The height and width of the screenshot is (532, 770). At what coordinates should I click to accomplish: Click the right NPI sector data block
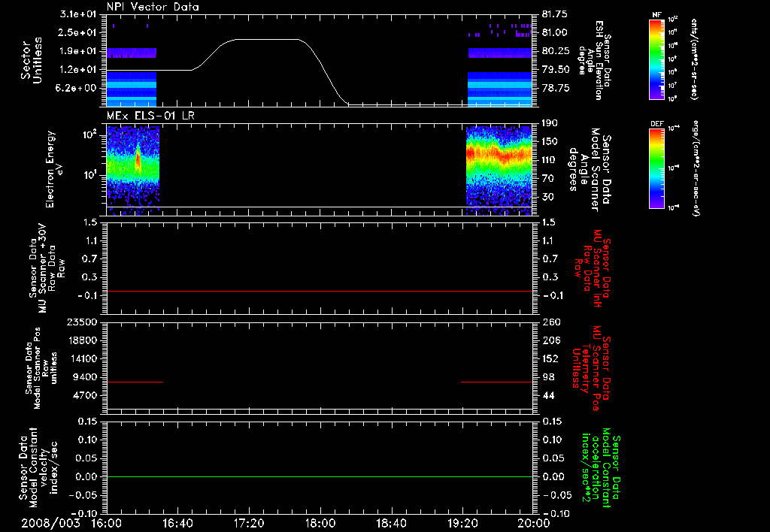click(x=500, y=77)
